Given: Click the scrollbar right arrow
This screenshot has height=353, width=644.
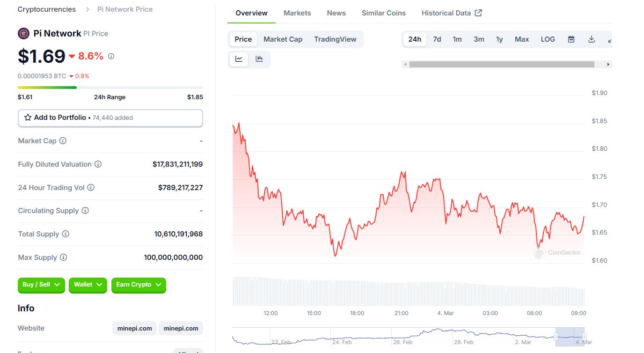Looking at the screenshot, I should click(x=608, y=65).
